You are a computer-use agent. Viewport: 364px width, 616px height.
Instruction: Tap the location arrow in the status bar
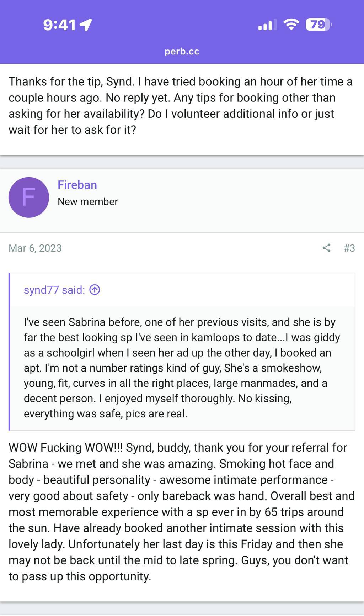tap(86, 25)
